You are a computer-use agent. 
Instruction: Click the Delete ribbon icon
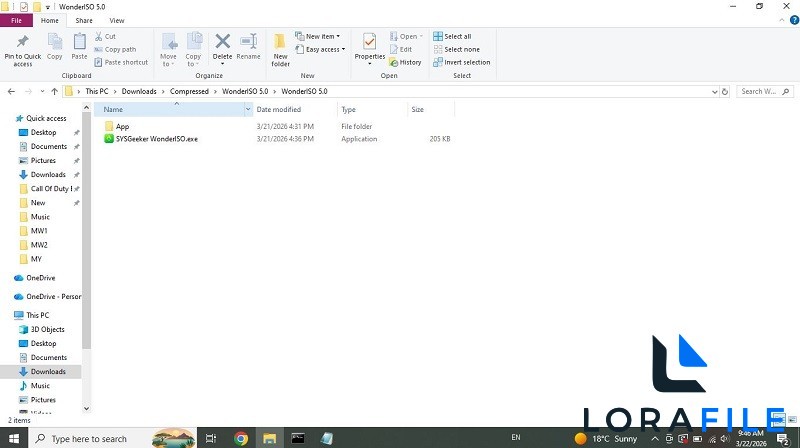click(x=222, y=48)
